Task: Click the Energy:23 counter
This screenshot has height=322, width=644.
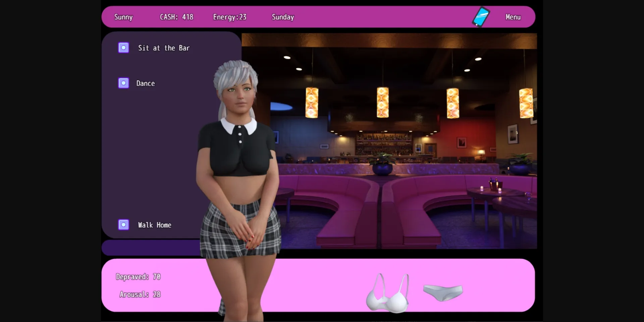Action: (x=230, y=17)
